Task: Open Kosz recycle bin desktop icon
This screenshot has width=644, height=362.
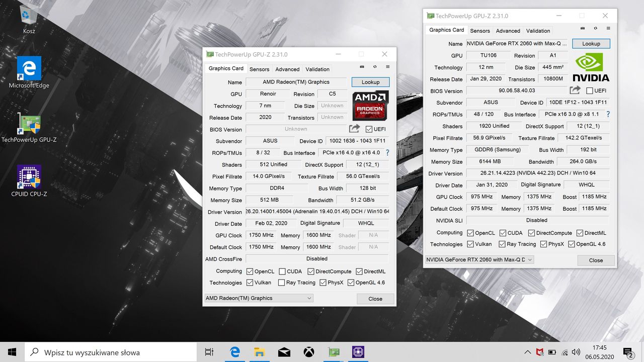Action: pos(29,19)
